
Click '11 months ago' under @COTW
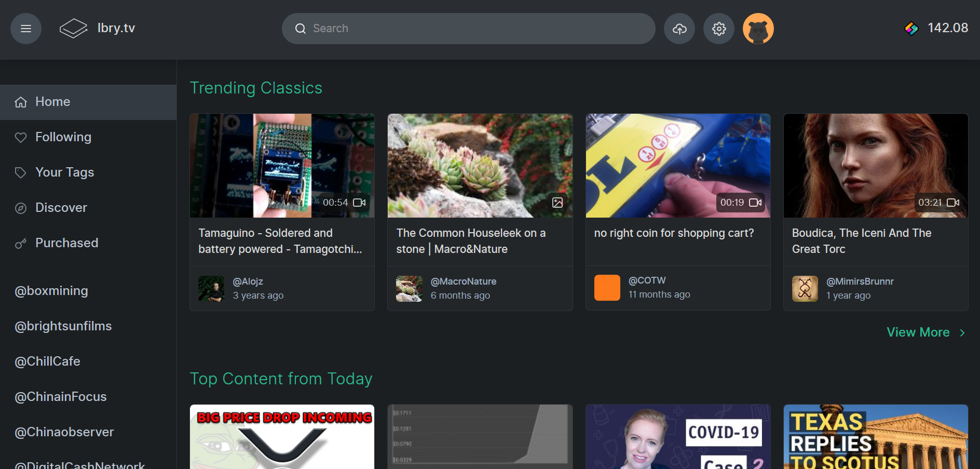(659, 294)
